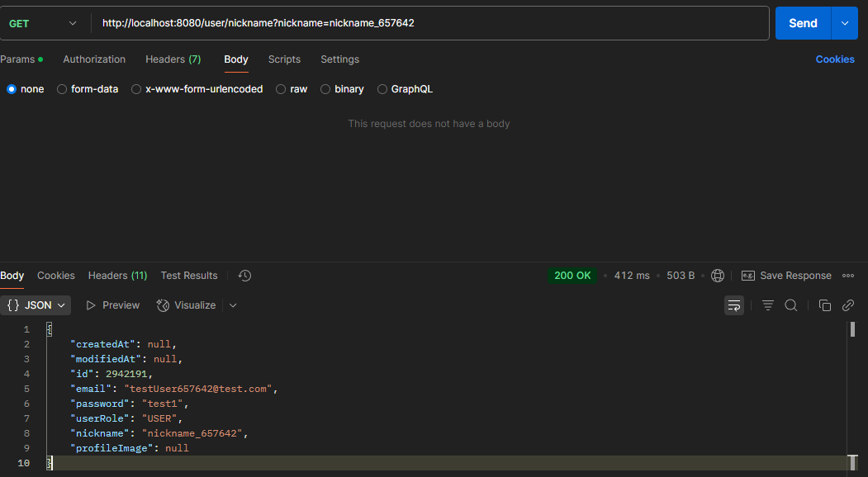Open the request Params tab
The width and height of the screenshot is (868, 477).
[21, 59]
